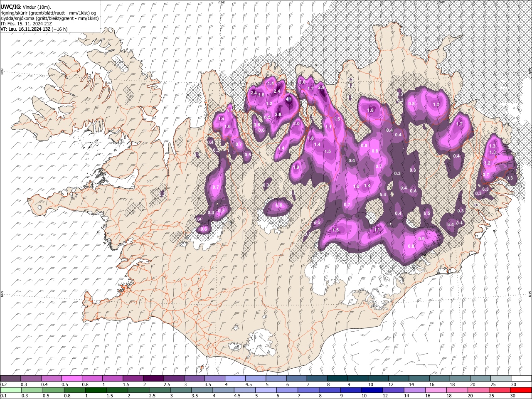
Task: Click the 2.8 snowfall value on the map
Action: [x=278, y=114]
